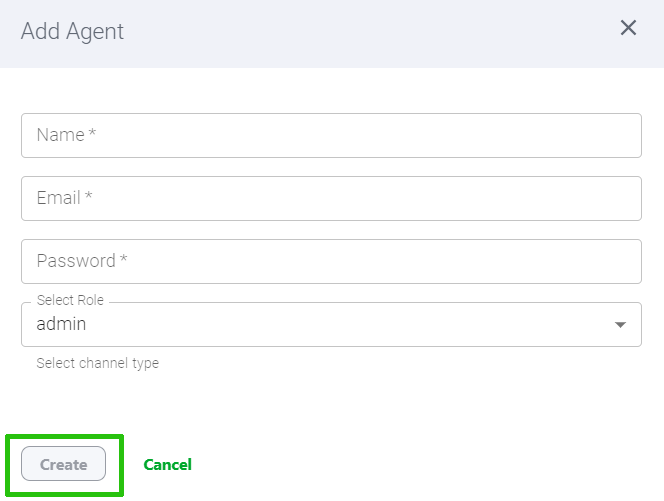This screenshot has height=501, width=664.
Task: Tap the caret triangle beside admin
Action: tap(620, 325)
